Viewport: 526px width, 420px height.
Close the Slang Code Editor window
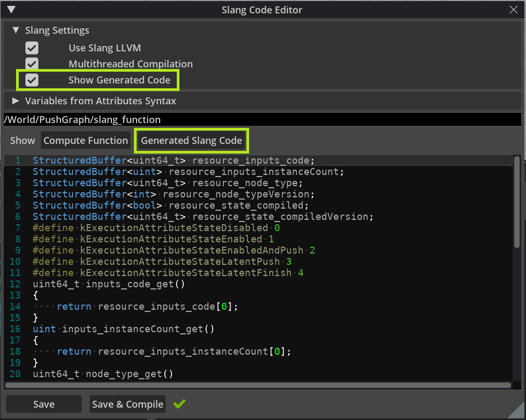514,10
